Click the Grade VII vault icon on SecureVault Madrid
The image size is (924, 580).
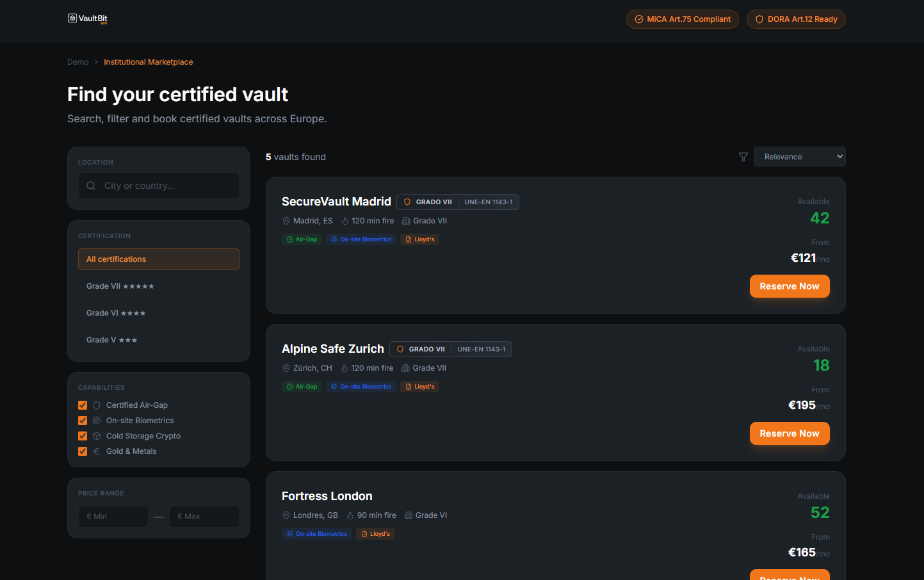click(x=405, y=220)
